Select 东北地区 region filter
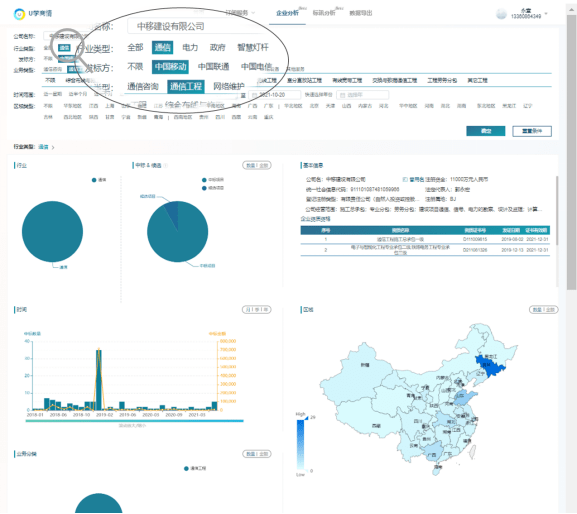Screen dimensions: 577x514 click(486, 106)
